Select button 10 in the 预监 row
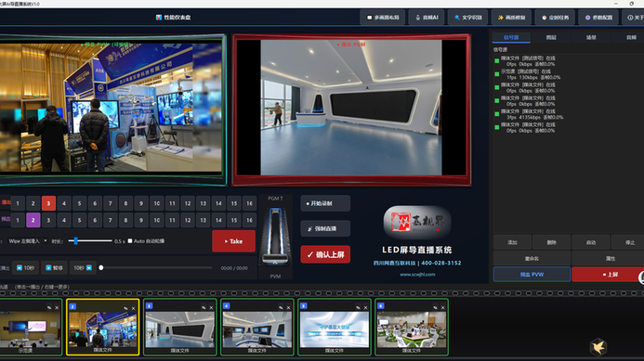Viewport: 644px width, 361px height. click(x=157, y=220)
